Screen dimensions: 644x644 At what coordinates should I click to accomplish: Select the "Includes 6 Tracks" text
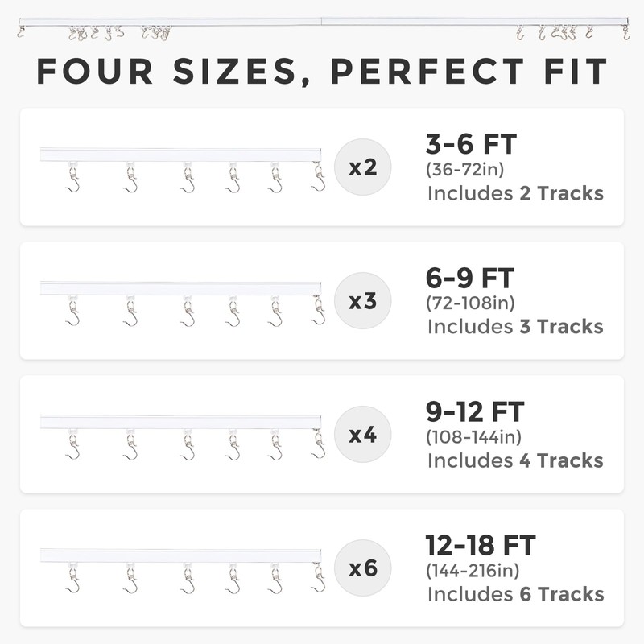coord(515,594)
